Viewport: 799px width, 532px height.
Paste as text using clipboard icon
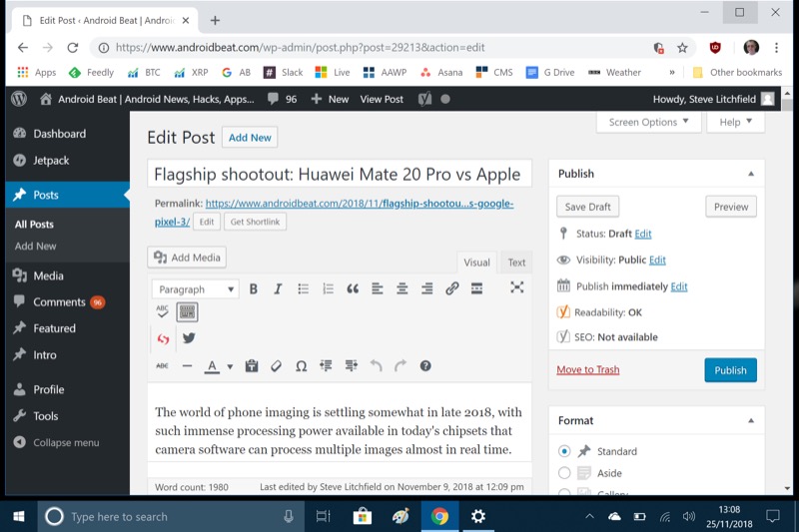pos(252,365)
